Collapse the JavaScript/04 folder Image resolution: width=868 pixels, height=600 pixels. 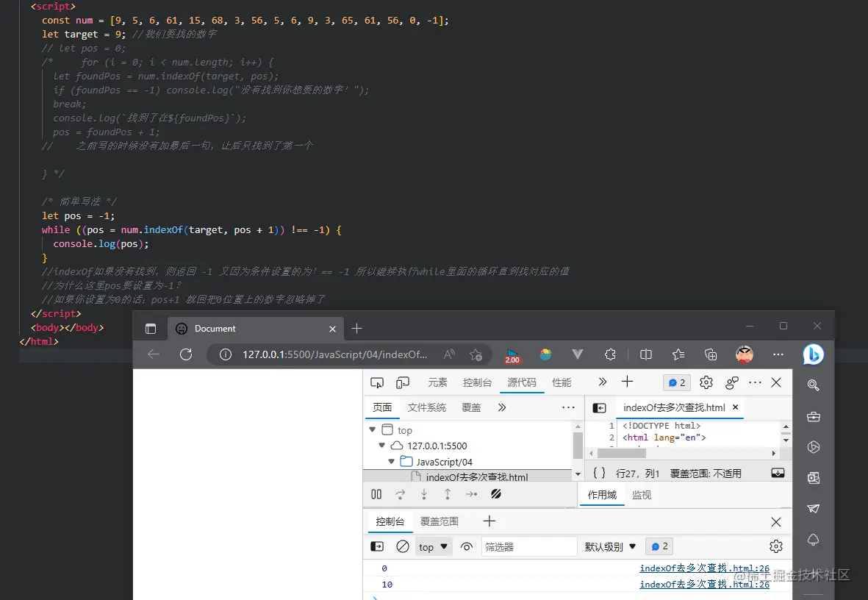(391, 461)
